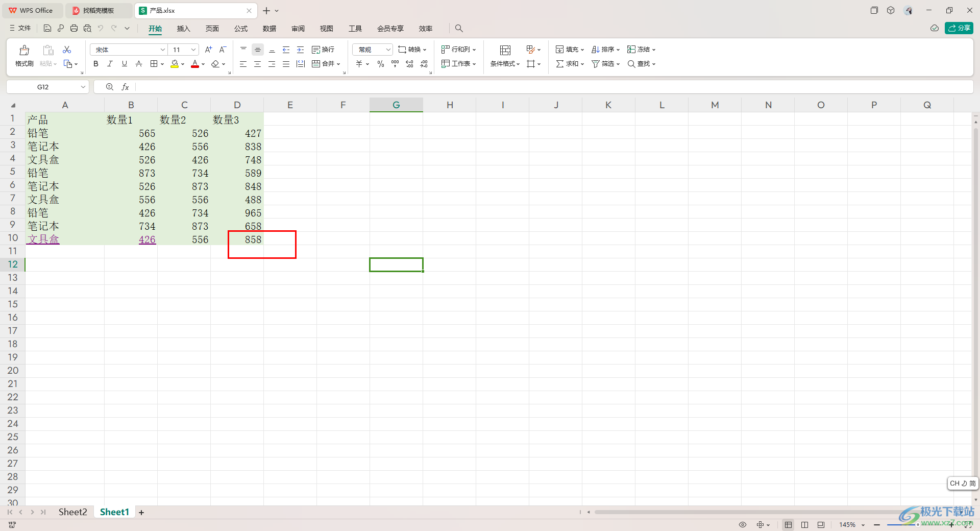Click the Print Preview icon
This screenshot has height=531, width=980.
pos(87,29)
